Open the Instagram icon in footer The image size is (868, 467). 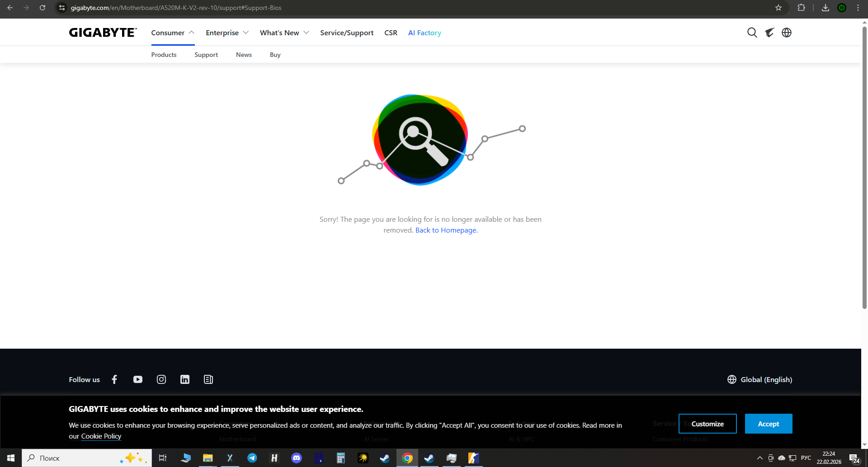coord(161,379)
